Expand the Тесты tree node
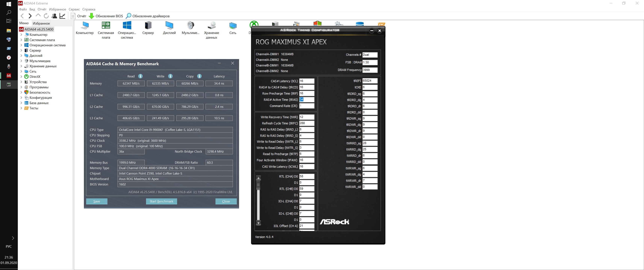This screenshot has width=644, height=270. [x=21, y=108]
